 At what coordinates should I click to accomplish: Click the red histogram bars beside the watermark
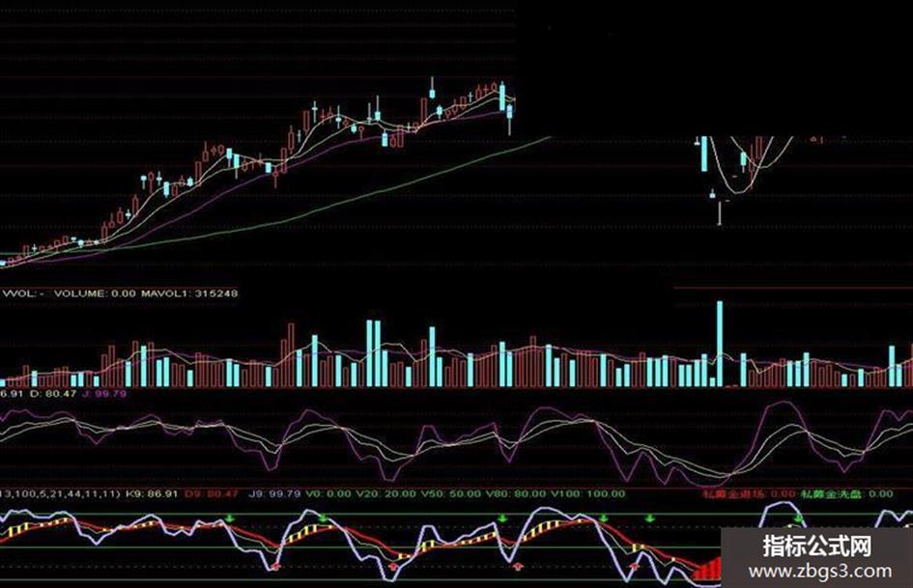pyautogui.click(x=707, y=570)
